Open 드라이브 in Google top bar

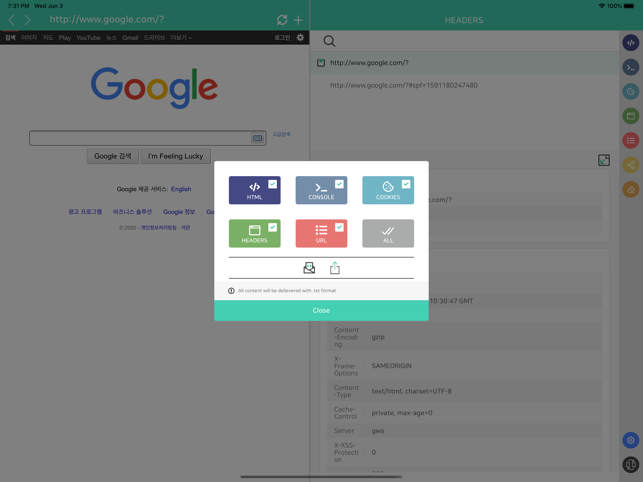(x=154, y=38)
